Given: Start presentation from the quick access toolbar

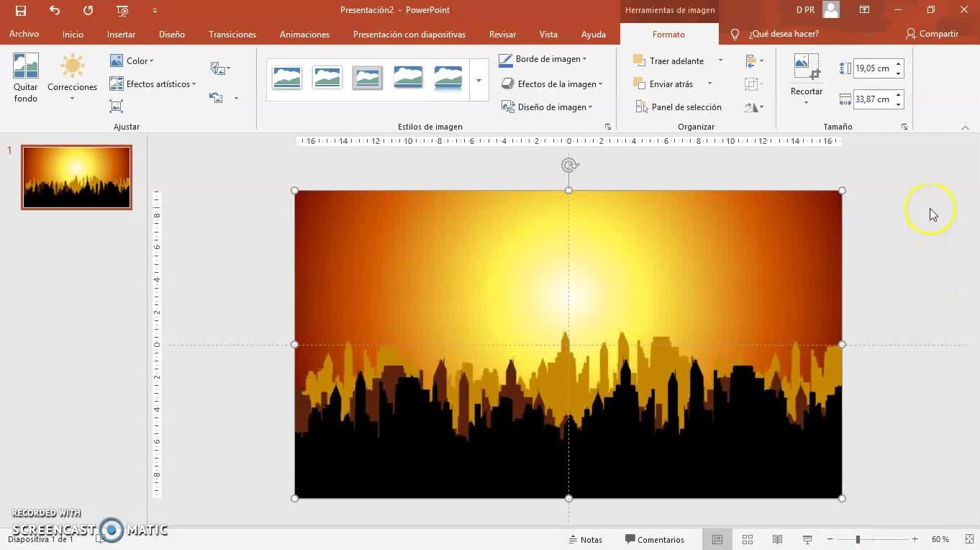Looking at the screenshot, I should pos(122,11).
